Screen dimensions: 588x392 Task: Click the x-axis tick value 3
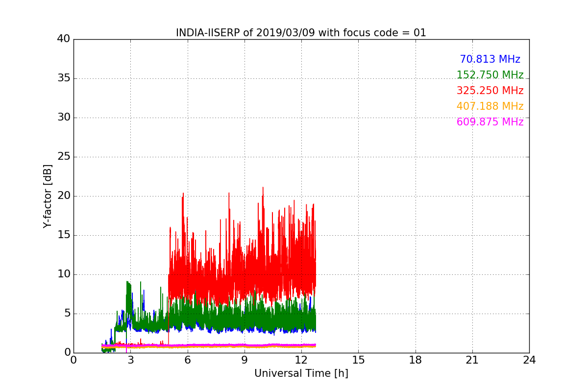tap(130, 360)
